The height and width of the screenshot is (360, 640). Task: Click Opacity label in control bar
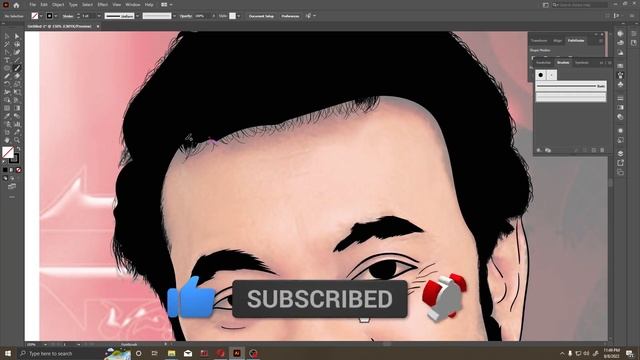tap(186, 16)
